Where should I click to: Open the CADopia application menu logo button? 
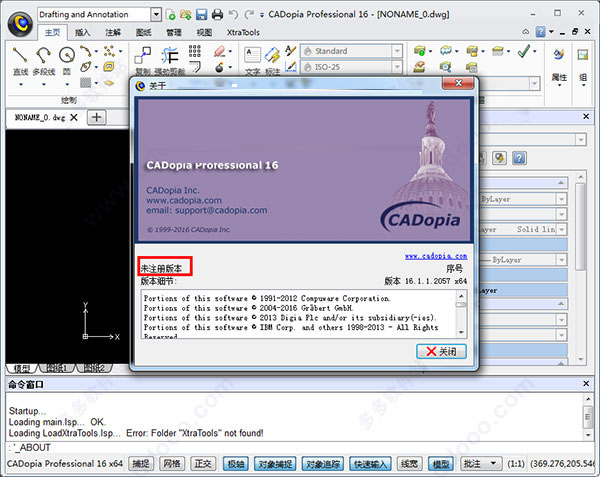pos(20,24)
